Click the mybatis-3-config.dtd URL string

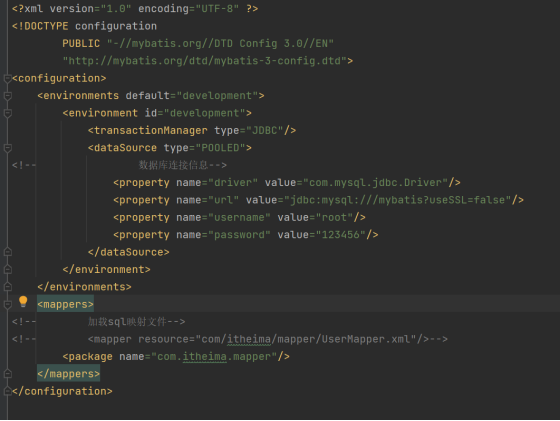[205, 61]
